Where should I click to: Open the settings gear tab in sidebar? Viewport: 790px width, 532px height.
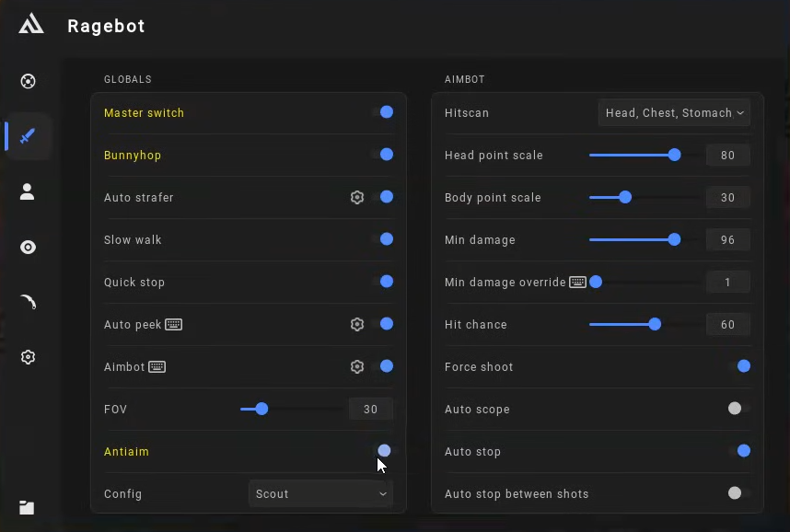pyautogui.click(x=28, y=357)
